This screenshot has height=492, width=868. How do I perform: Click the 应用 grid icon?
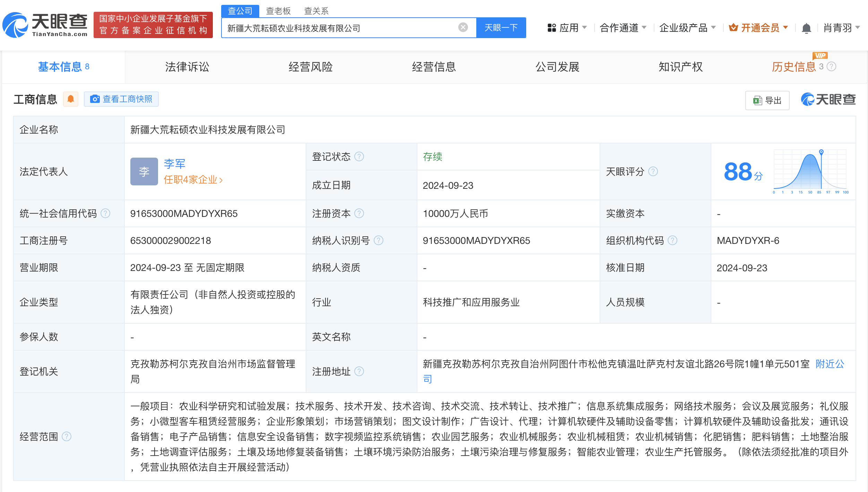552,28
